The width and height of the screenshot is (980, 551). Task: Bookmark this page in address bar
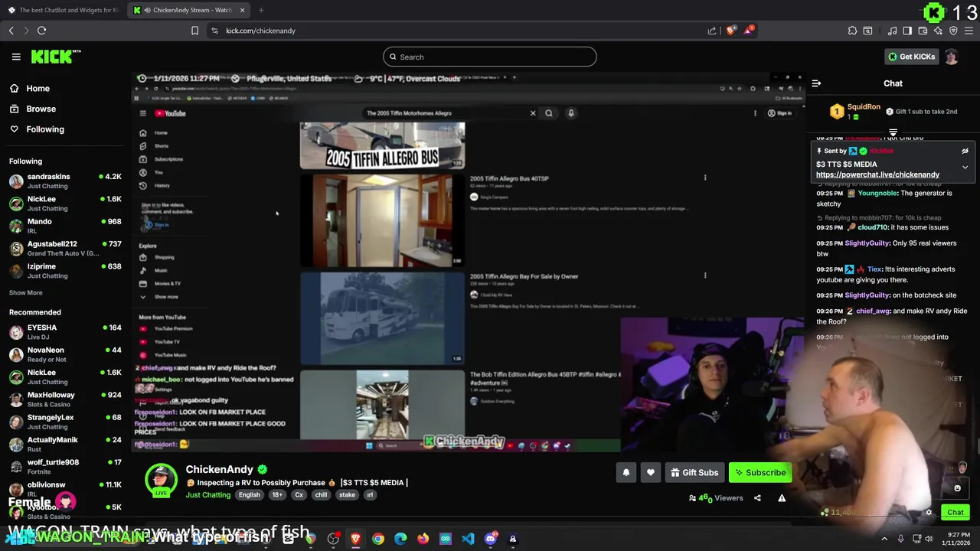[194, 31]
